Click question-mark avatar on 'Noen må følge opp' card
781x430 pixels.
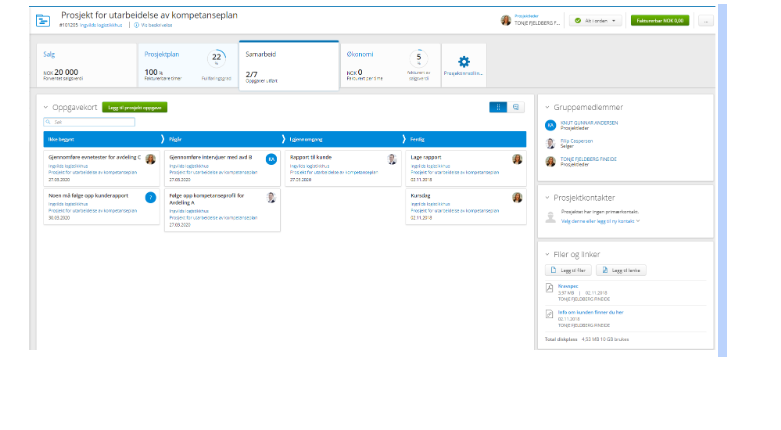tap(150, 198)
